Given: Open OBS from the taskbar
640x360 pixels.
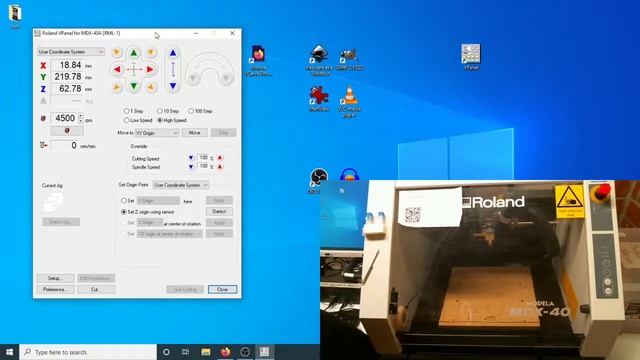Looking at the screenshot, I should click(x=245, y=352).
